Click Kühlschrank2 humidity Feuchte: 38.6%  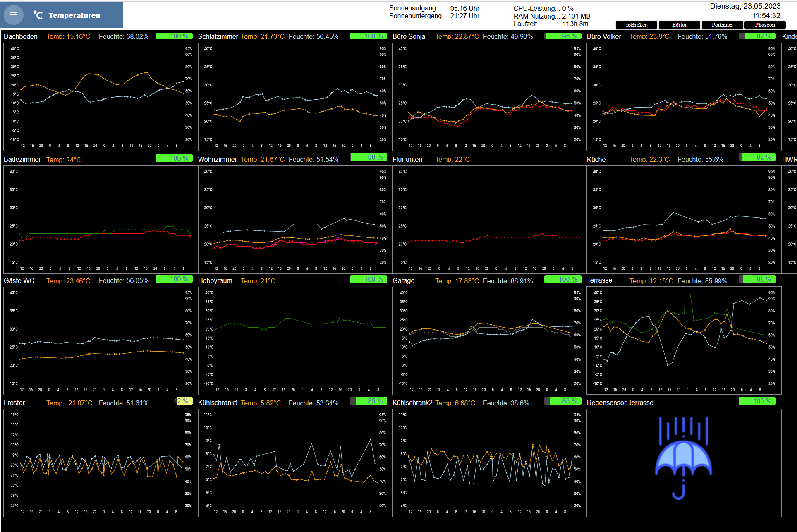[506, 403]
